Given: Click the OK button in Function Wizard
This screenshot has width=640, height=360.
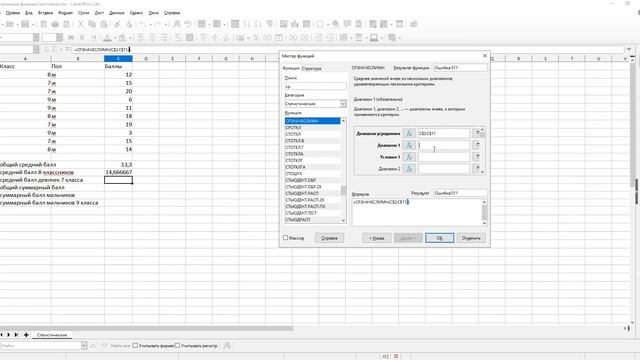Looking at the screenshot, I should pos(439,238).
